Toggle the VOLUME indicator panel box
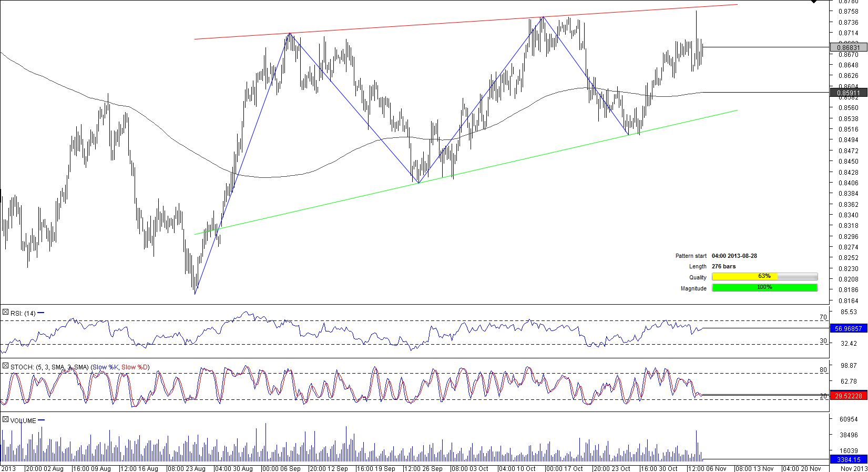Screen dimensions: 868x472 [5, 420]
